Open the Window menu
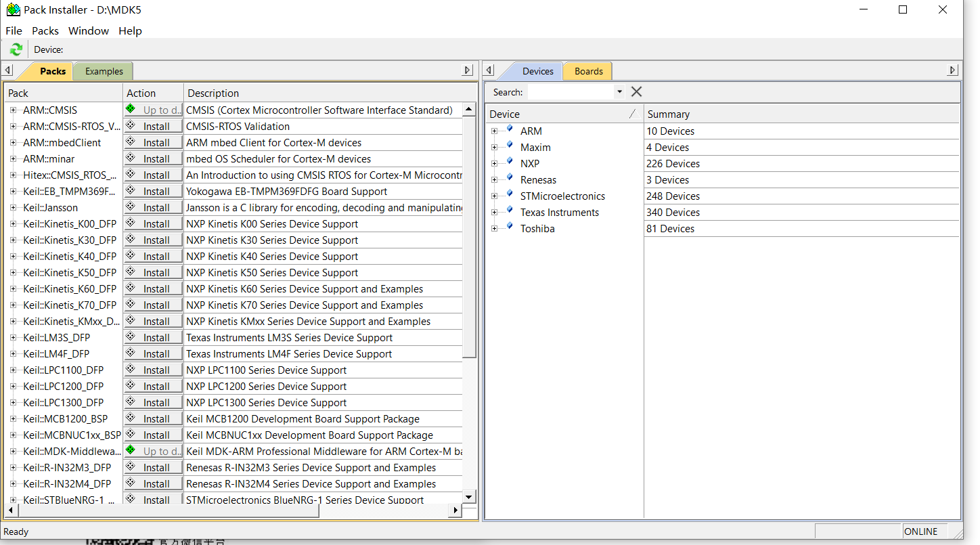The image size is (980, 545). [89, 30]
